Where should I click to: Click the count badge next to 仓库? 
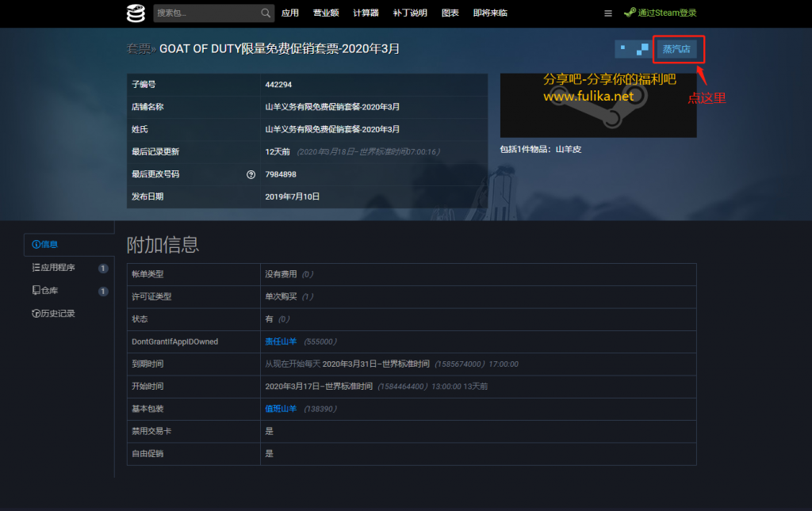tap(103, 292)
